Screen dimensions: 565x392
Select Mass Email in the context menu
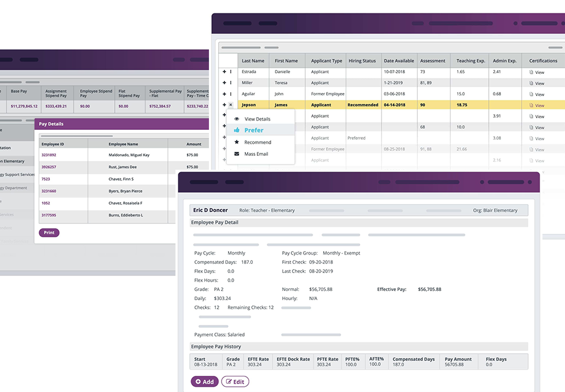256,154
